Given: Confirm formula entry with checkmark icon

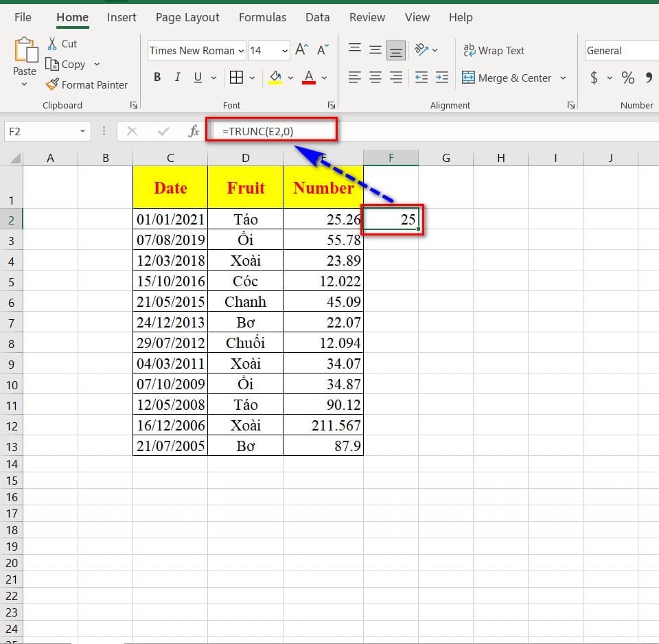Looking at the screenshot, I should [163, 132].
